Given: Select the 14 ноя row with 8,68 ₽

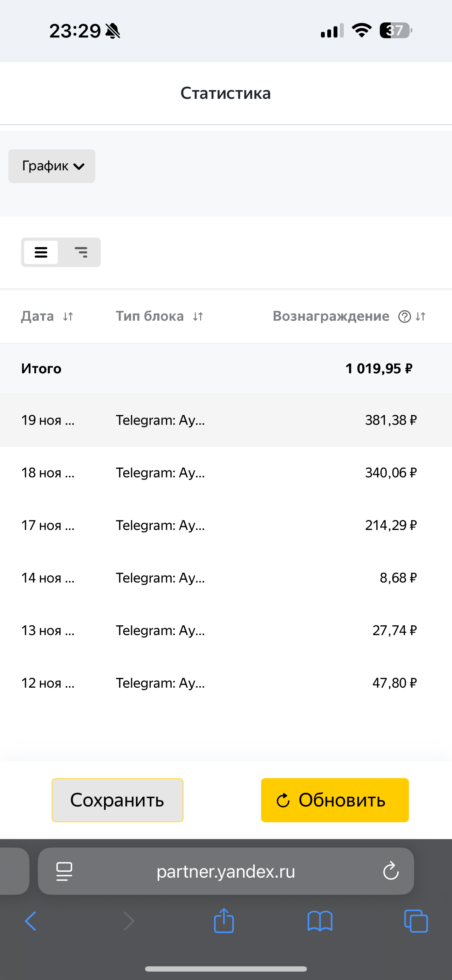Looking at the screenshot, I should click(x=226, y=578).
